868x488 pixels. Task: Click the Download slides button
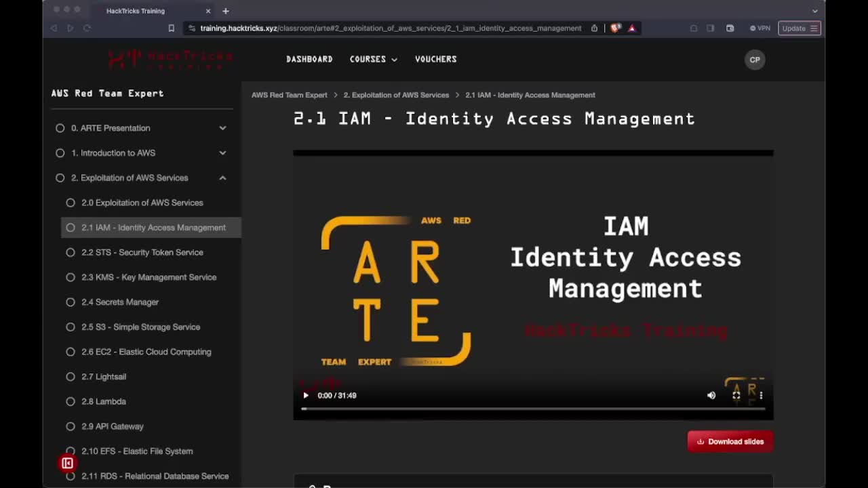point(730,441)
